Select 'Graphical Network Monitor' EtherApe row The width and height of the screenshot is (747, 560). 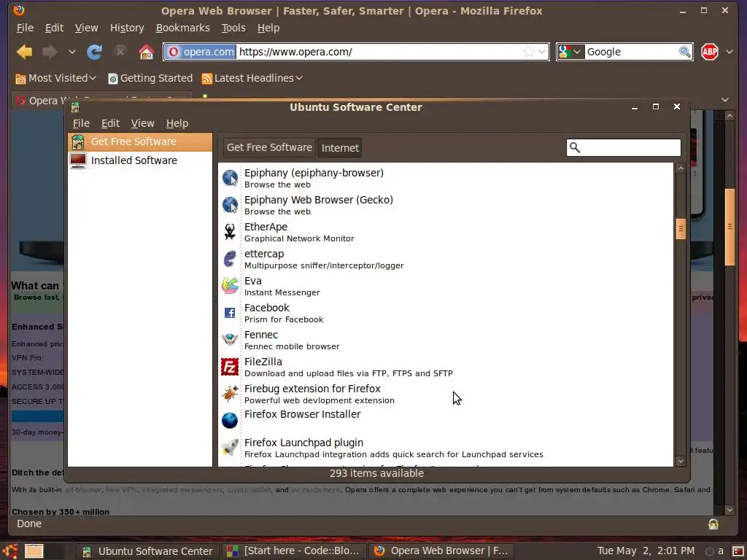coord(446,232)
